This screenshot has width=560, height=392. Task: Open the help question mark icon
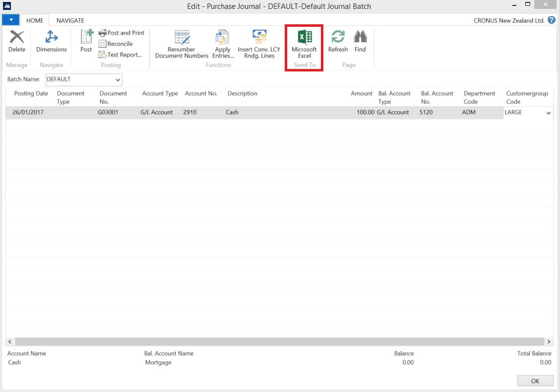(x=552, y=20)
